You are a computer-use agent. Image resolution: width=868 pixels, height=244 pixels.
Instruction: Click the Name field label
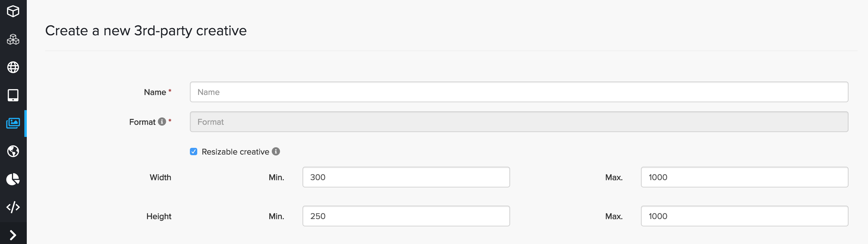pyautogui.click(x=155, y=92)
